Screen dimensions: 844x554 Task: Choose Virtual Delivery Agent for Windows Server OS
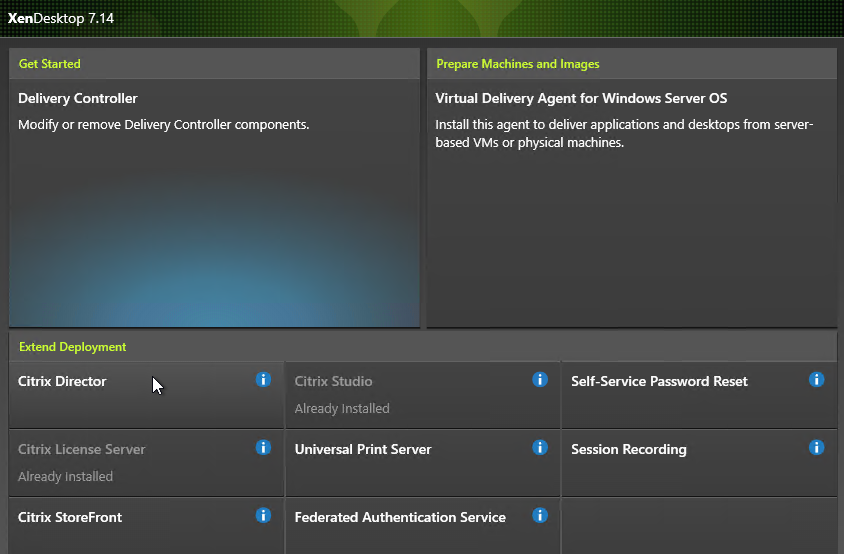pos(632,203)
